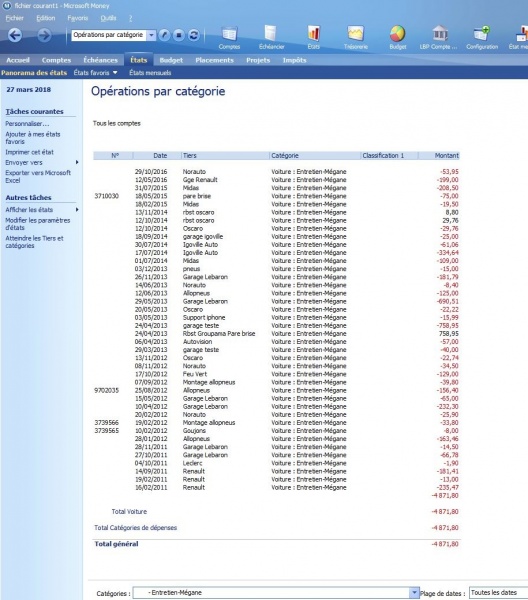Screen dimensions: 528x600
Task: Click the Autovision transaction row
Action: tap(276, 342)
